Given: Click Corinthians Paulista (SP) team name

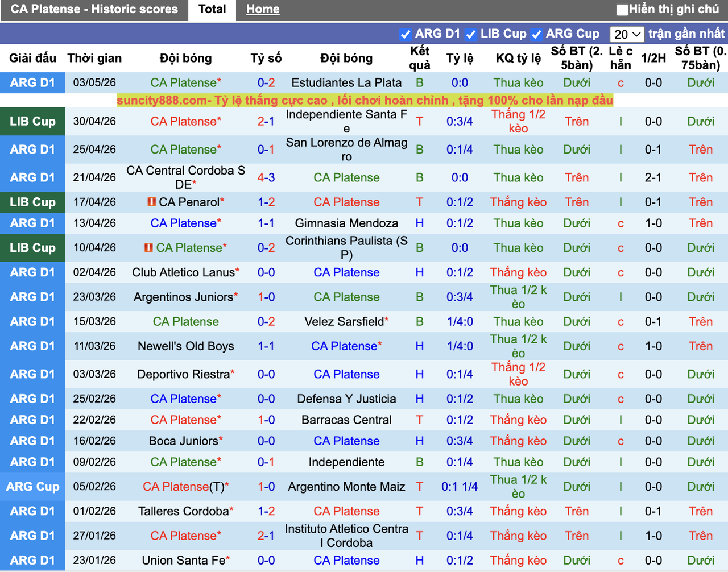Looking at the screenshot, I should pyautogui.click(x=346, y=248).
